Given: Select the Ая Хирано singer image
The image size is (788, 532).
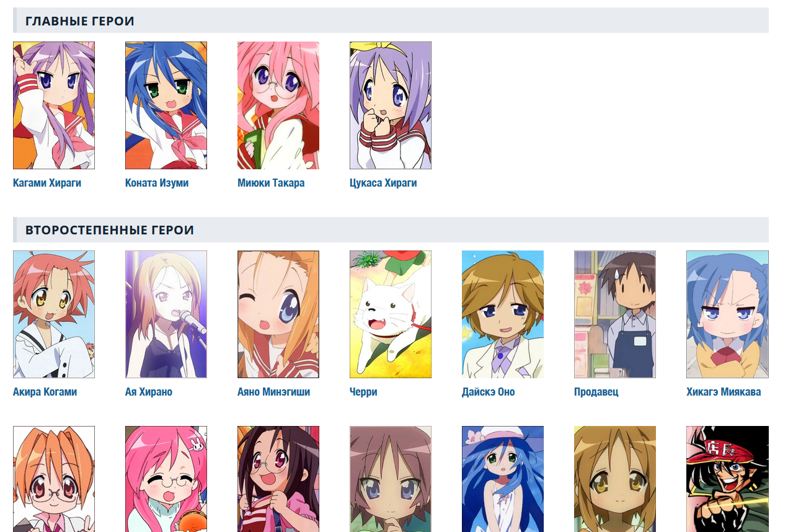Looking at the screenshot, I should click(x=166, y=314).
